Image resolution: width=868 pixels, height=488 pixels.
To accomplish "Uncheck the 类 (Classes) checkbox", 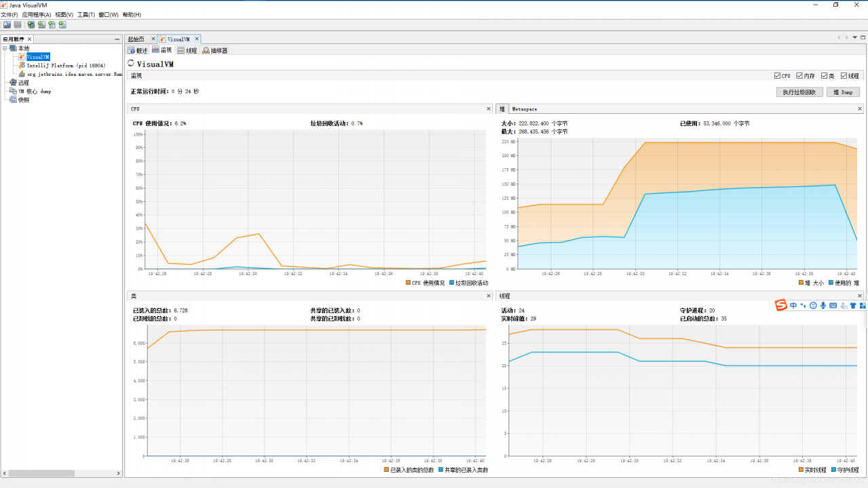I will [x=824, y=76].
